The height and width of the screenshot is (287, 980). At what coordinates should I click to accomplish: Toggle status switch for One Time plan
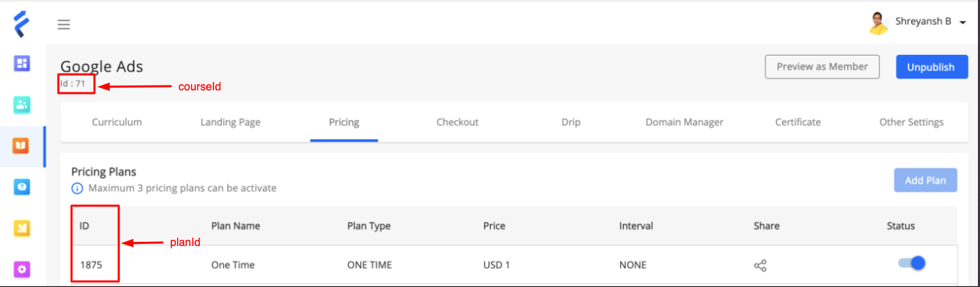click(911, 263)
